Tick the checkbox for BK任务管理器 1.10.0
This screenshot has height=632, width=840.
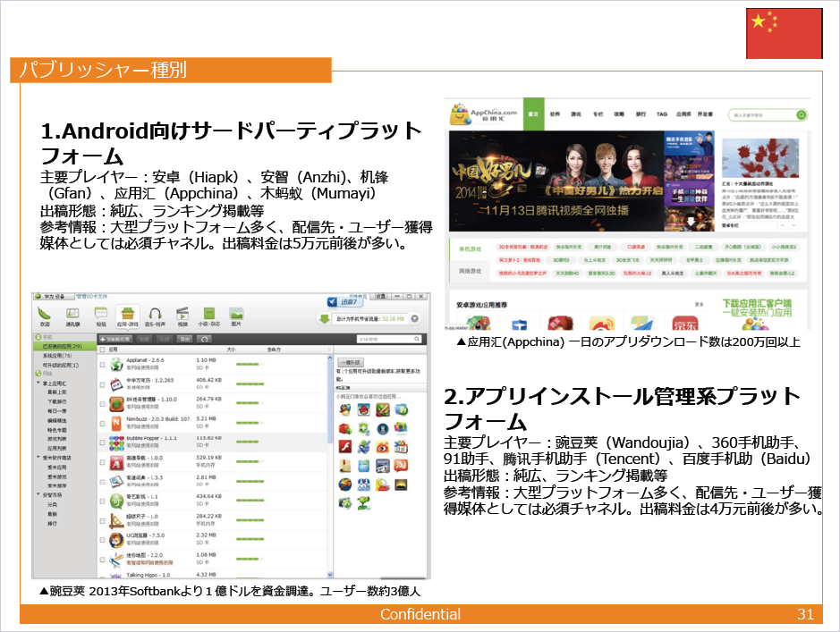pyautogui.click(x=102, y=403)
